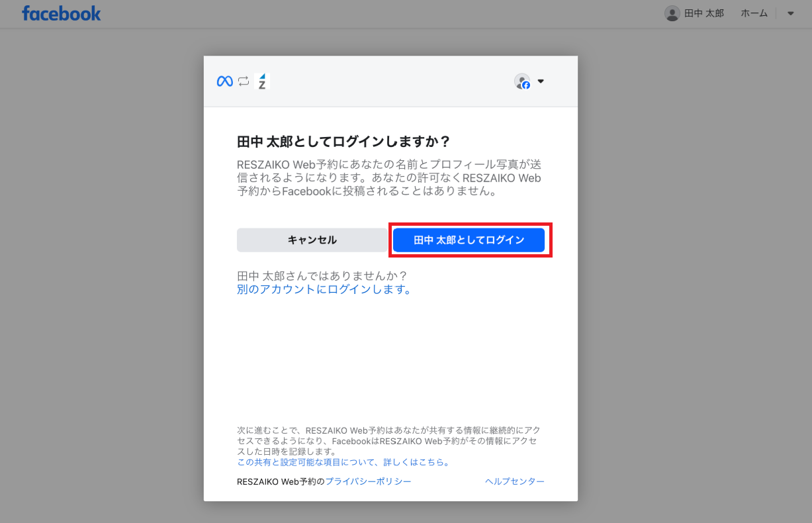Click the dialog avatar with Facebook badge
This screenshot has height=523, width=812.
pos(522,81)
